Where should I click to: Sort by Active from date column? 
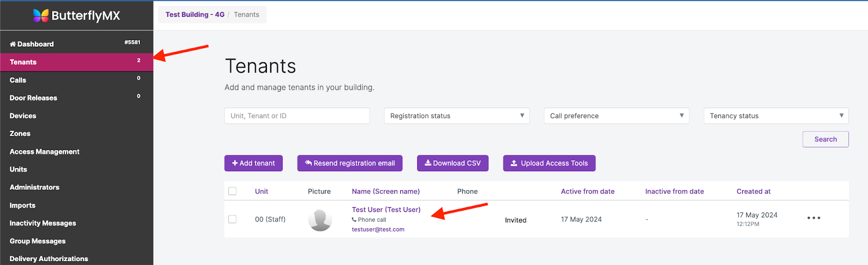tap(588, 191)
